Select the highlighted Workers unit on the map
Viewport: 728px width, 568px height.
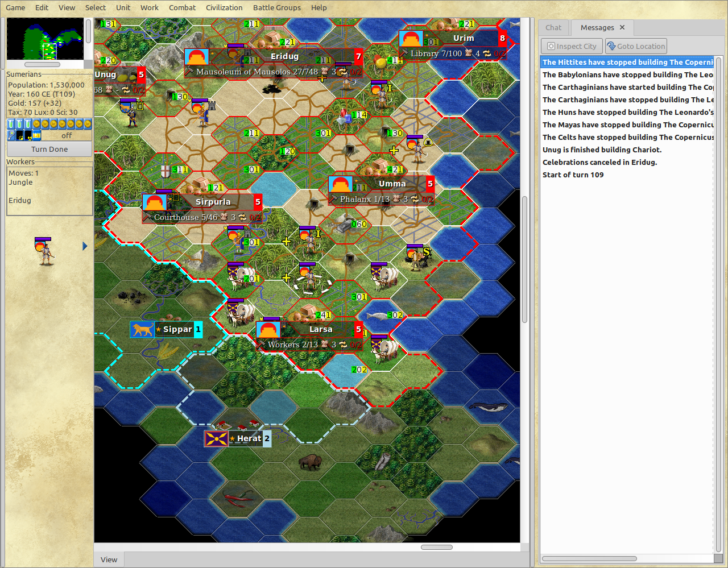[309, 277]
